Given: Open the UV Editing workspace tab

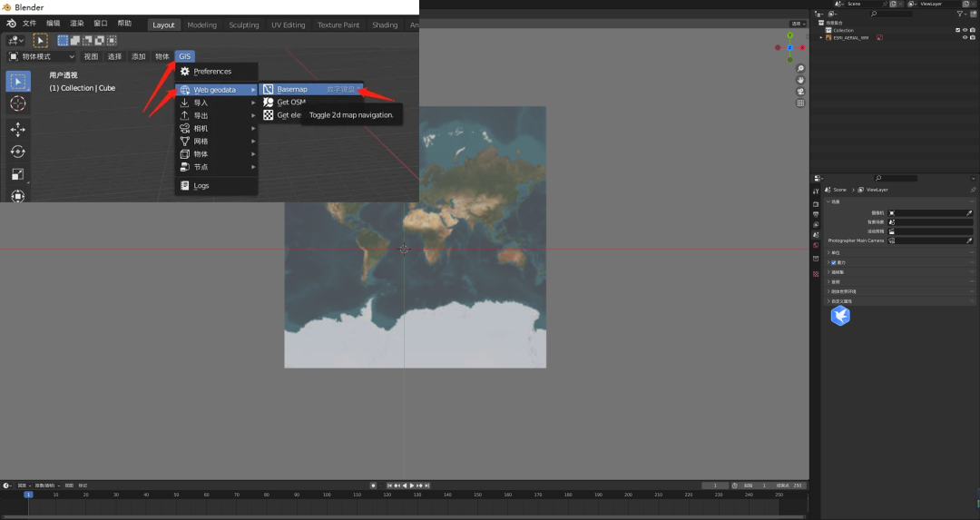Looking at the screenshot, I should [x=289, y=25].
